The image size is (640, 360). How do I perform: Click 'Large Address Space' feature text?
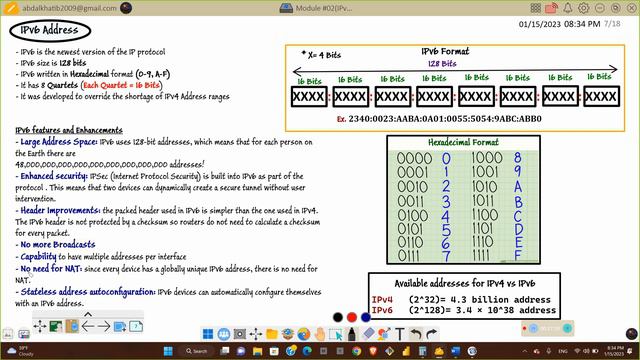click(58, 142)
